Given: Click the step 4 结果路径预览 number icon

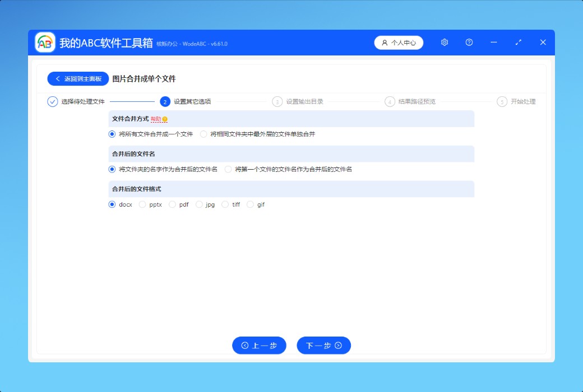Looking at the screenshot, I should 390,101.
